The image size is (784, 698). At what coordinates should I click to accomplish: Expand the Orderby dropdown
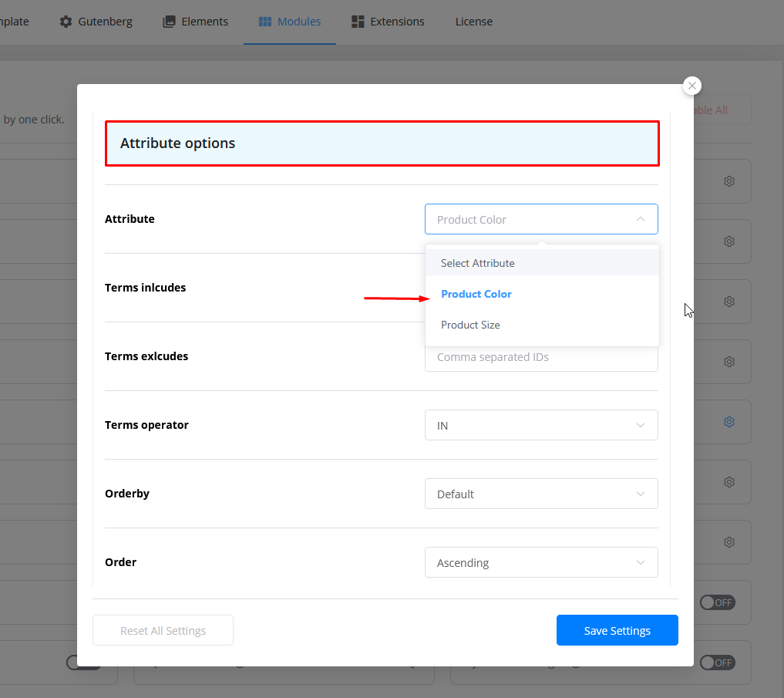(541, 494)
